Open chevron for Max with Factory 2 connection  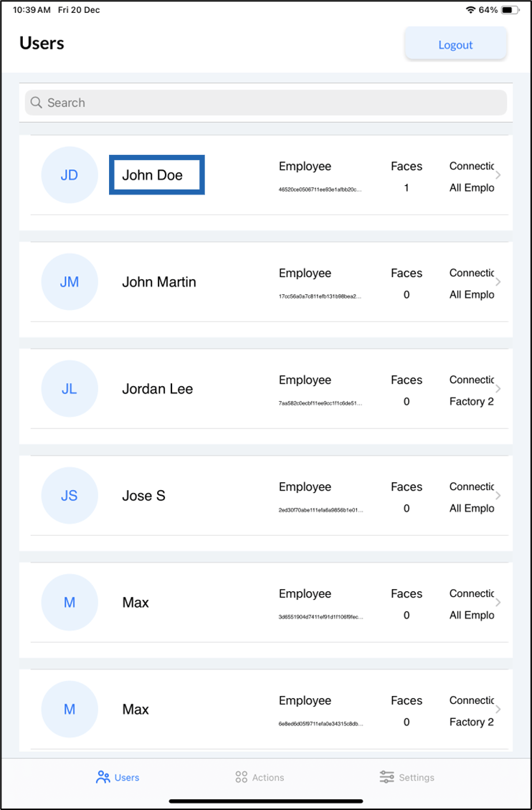coord(498,710)
